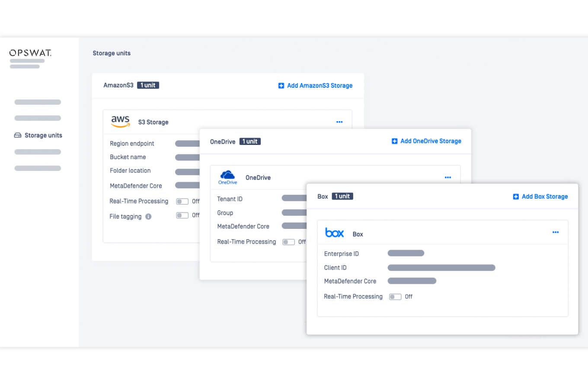Screen dimensions: 588x392
Task: Click Add Box Storage
Action: click(x=544, y=196)
